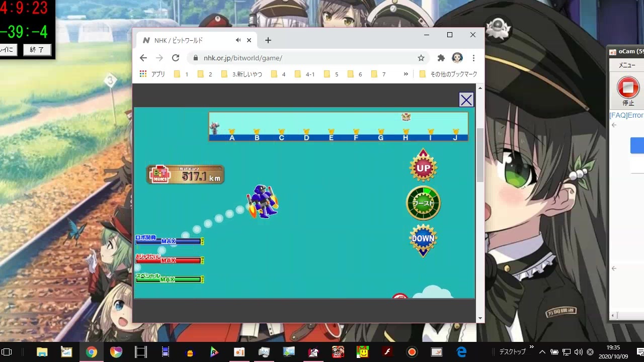Close the game with the X icon
Image resolution: width=644 pixels, height=362 pixels.
466,100
